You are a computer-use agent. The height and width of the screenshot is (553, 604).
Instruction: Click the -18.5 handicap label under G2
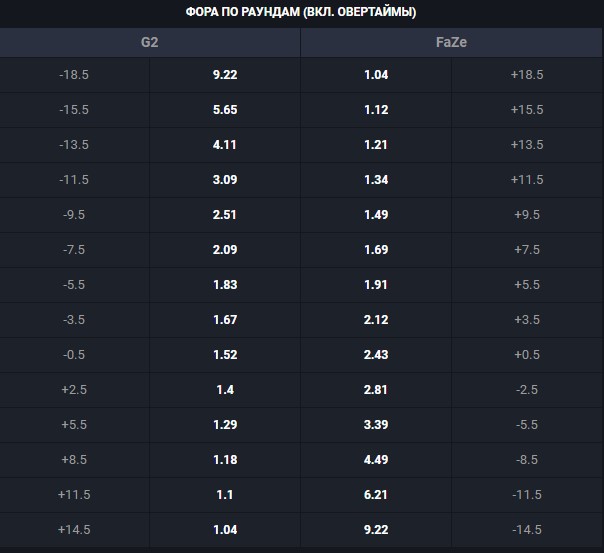pos(74,75)
